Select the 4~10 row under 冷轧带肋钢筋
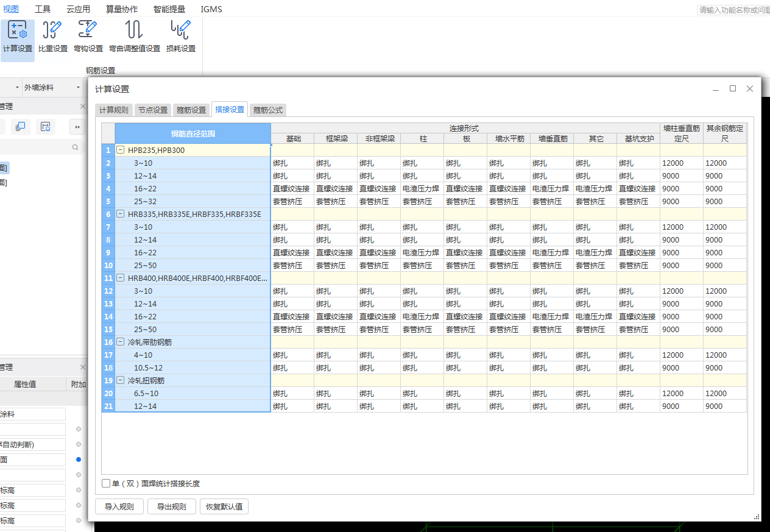 (193, 355)
